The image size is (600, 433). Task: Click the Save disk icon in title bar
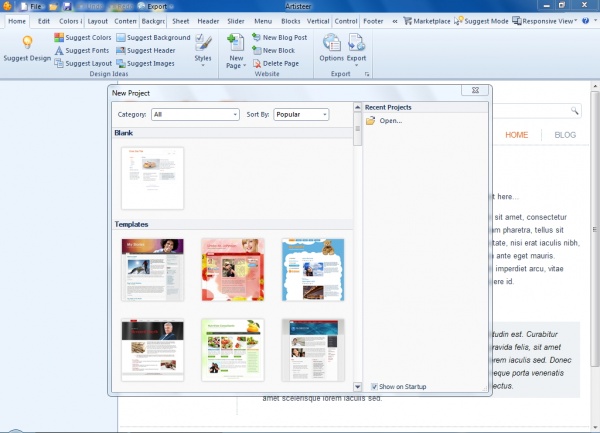(67, 6)
